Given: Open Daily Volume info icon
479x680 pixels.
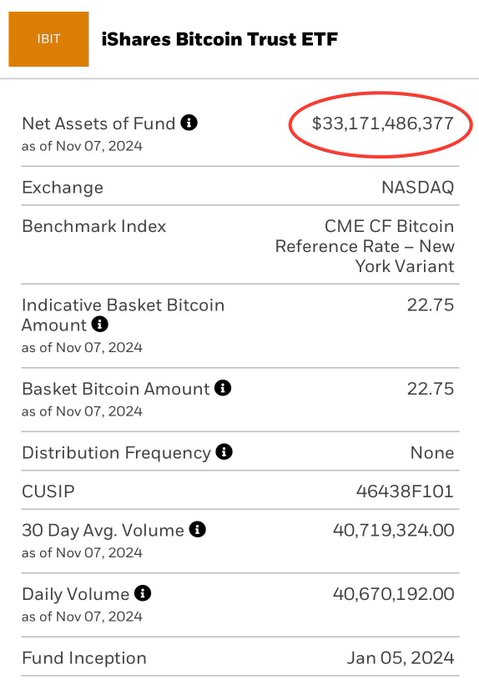Looking at the screenshot, I should pos(143,593).
